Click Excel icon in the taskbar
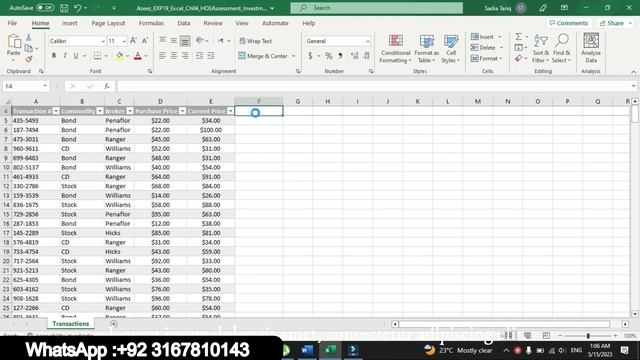The width and height of the screenshot is (640, 360). (x=330, y=350)
